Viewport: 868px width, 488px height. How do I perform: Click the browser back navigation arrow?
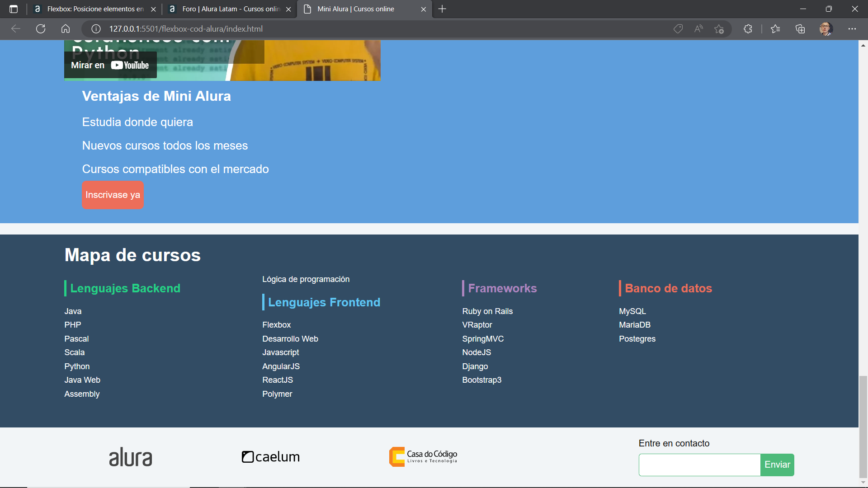[17, 28]
